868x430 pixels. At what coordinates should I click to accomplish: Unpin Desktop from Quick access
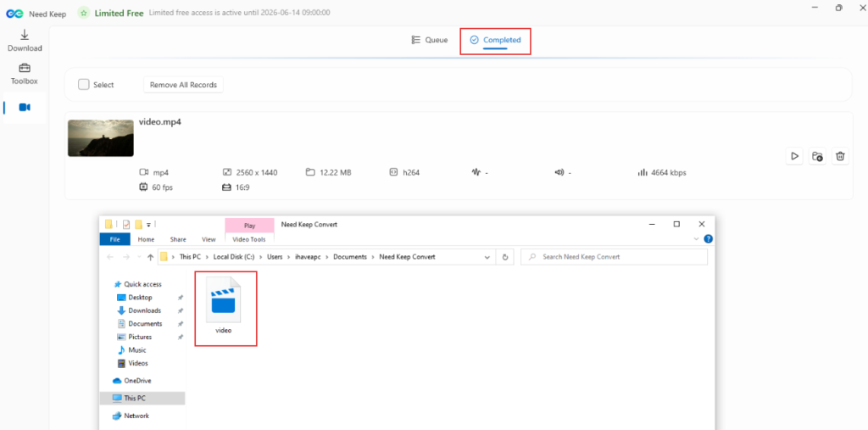tap(180, 298)
